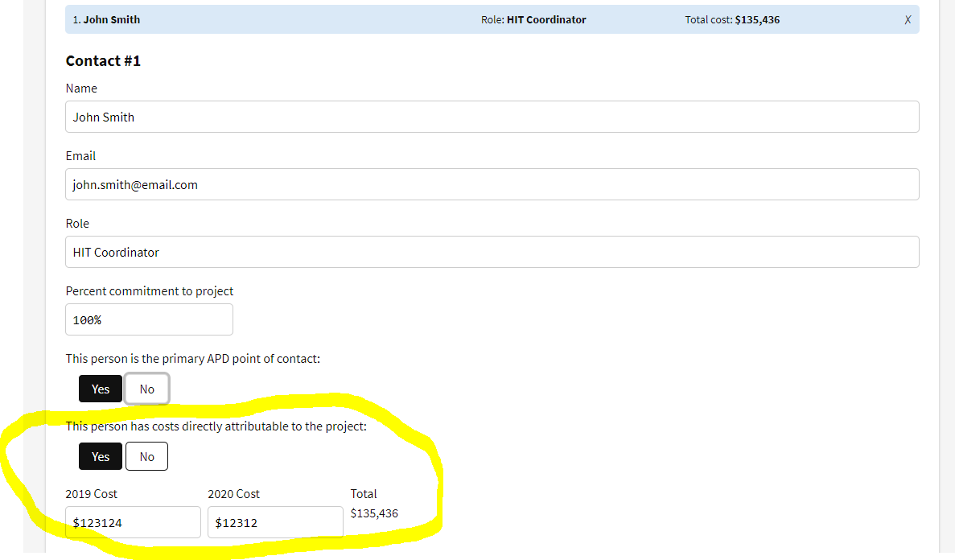Select No for primary APD point of contact
The height and width of the screenshot is (560, 955).
coord(146,389)
